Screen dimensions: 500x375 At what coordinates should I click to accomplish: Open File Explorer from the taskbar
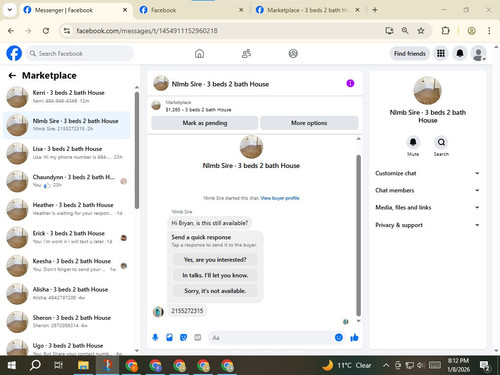coord(83,365)
